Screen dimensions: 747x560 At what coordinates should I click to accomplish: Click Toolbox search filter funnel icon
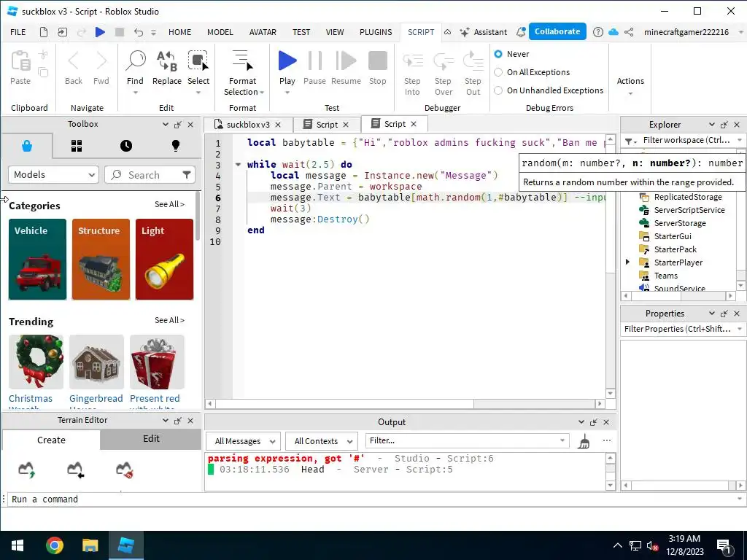click(187, 175)
